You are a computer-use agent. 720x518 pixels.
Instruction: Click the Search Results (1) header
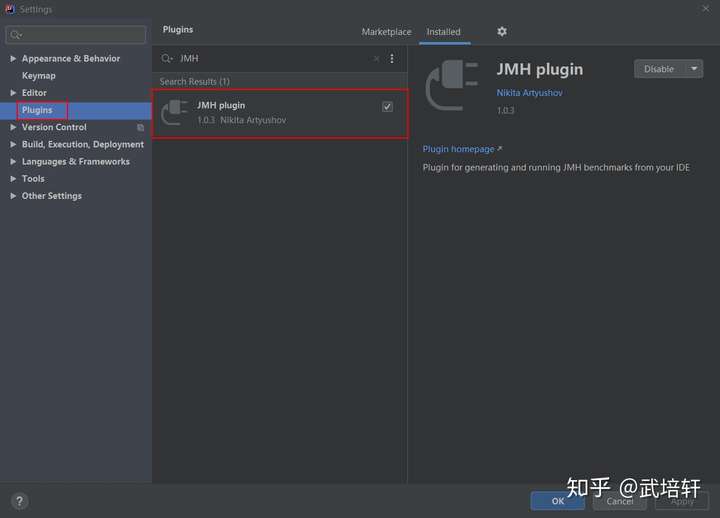coord(194,82)
